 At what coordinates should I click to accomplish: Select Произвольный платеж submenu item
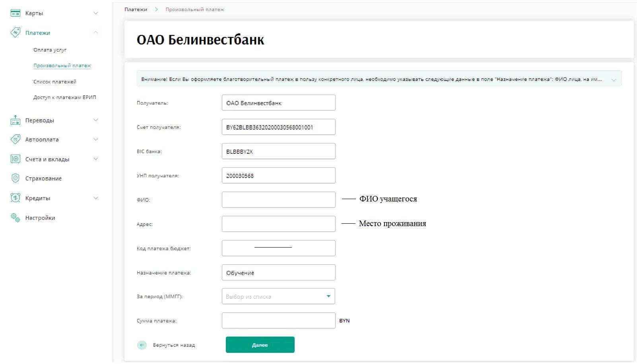pos(62,66)
